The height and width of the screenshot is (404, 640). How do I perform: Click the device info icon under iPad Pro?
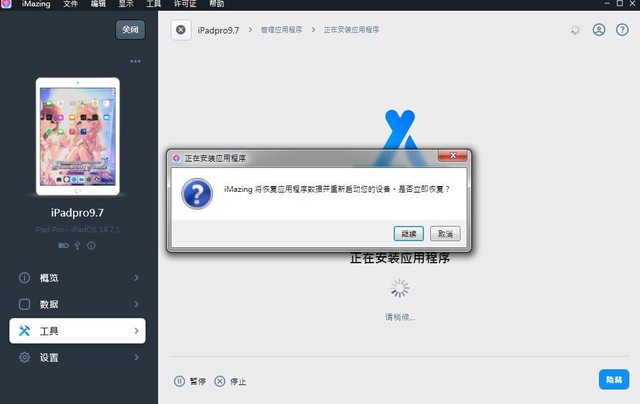pos(91,245)
